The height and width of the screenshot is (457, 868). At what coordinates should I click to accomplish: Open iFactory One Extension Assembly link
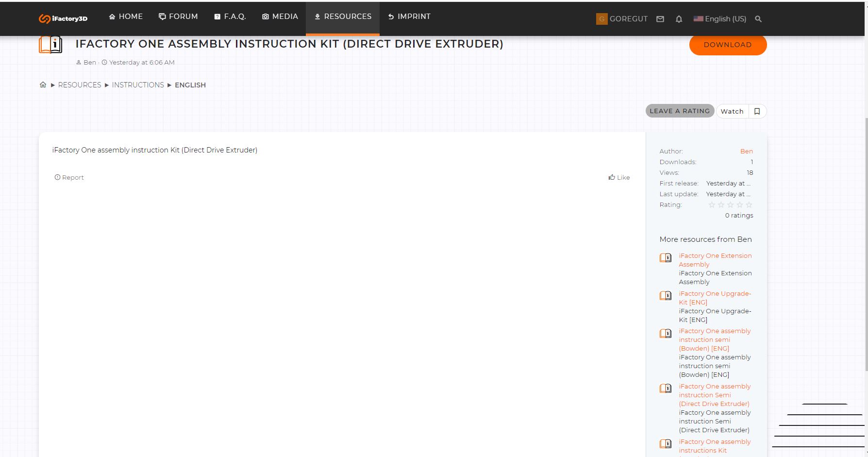[715, 260]
